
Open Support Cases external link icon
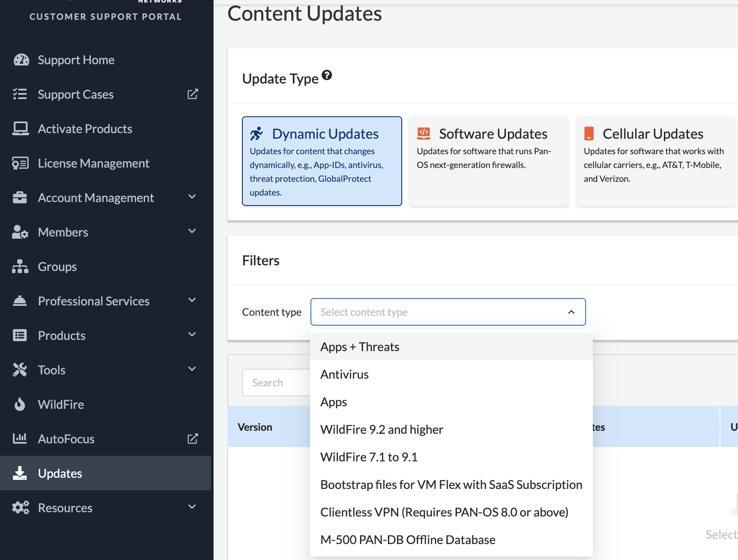[x=192, y=94]
